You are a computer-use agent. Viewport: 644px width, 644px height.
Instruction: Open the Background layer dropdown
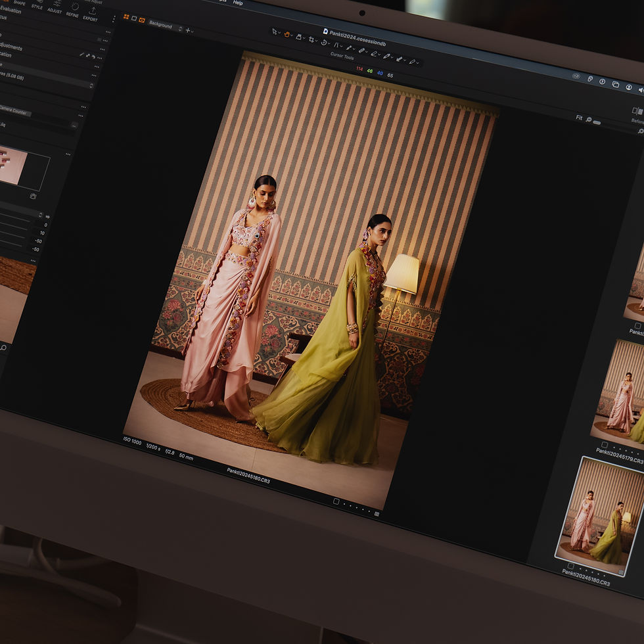[x=165, y=26]
